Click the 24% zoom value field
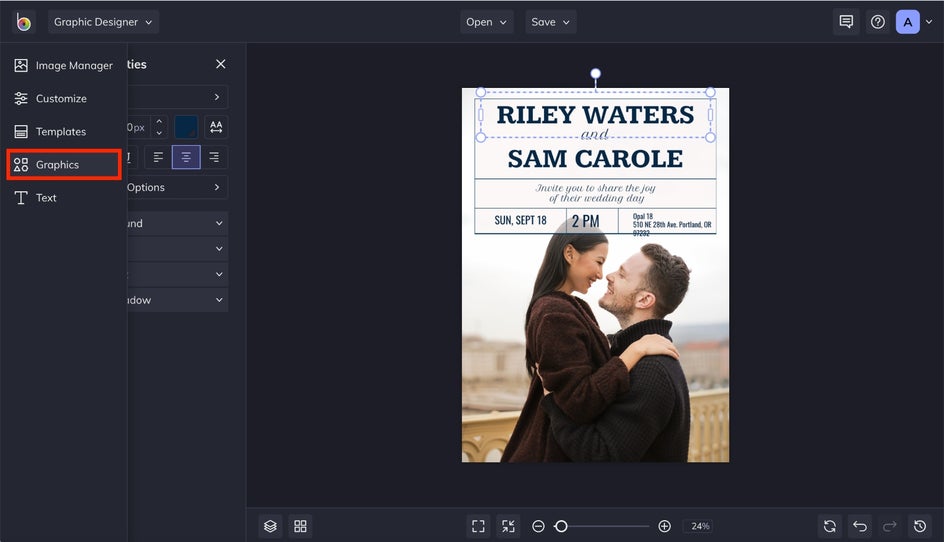The width and height of the screenshot is (944, 542). coord(700,526)
